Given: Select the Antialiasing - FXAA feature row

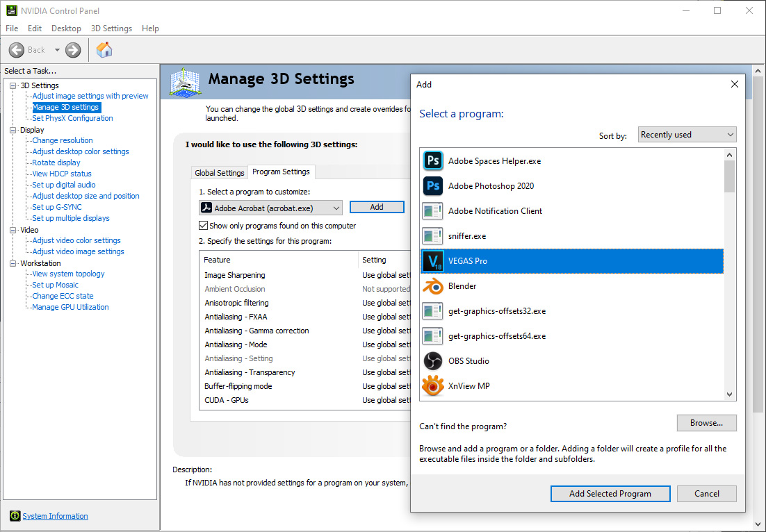Looking at the screenshot, I should pyautogui.click(x=305, y=317).
